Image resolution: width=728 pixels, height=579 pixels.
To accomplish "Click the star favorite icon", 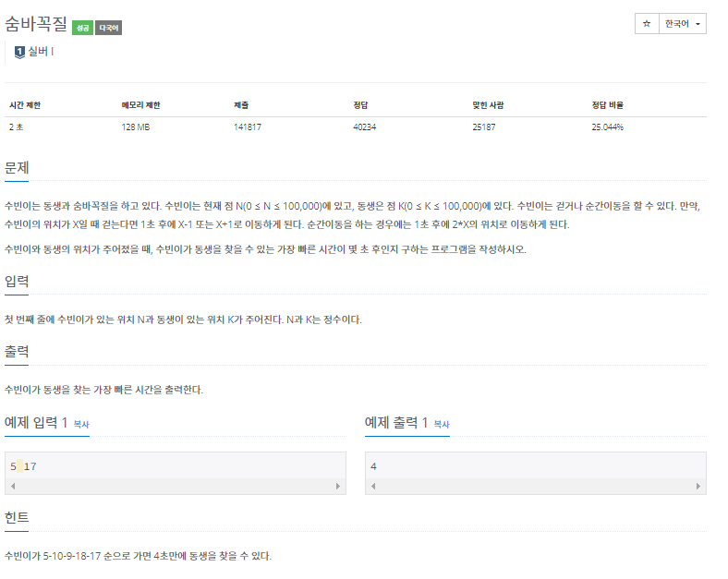I will pyautogui.click(x=647, y=24).
